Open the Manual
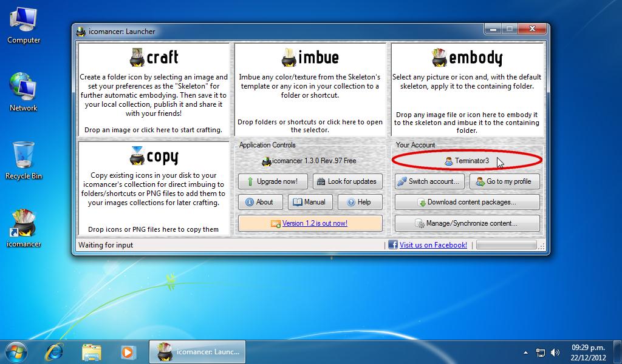The width and height of the screenshot is (622, 364). tap(309, 202)
